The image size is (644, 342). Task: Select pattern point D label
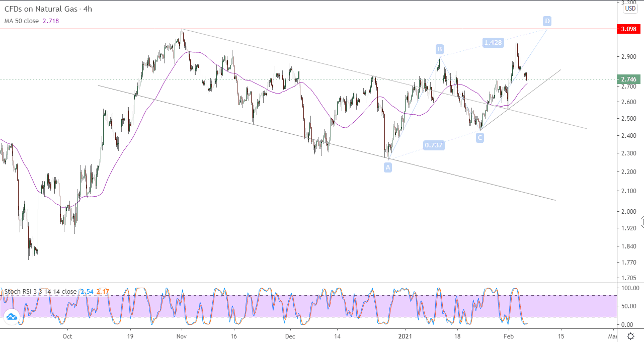coord(547,21)
